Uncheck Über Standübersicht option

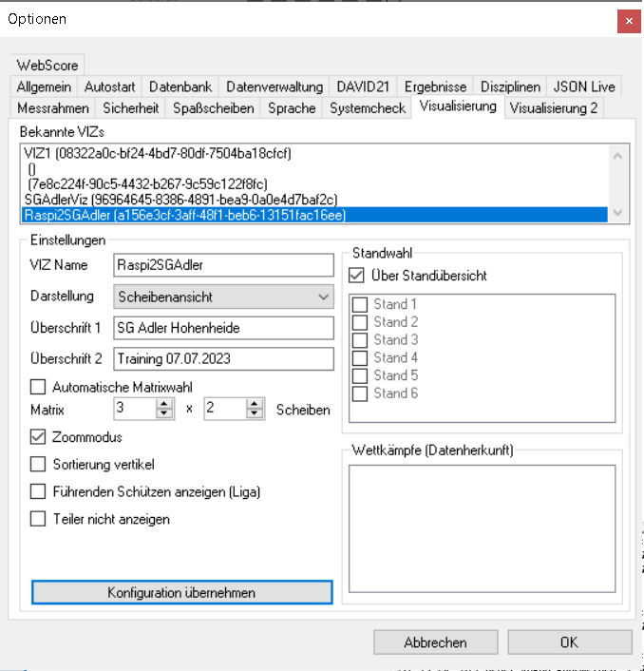[x=357, y=276]
